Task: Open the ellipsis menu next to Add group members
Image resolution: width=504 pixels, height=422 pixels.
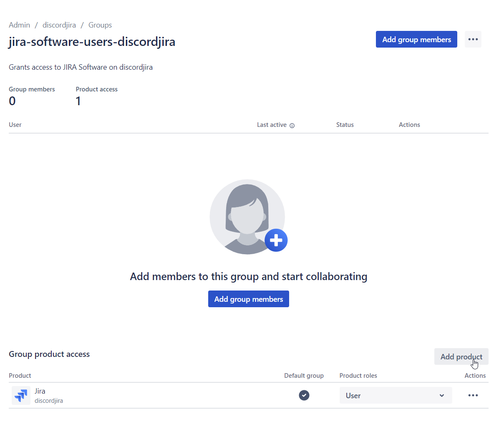Action: point(473,39)
